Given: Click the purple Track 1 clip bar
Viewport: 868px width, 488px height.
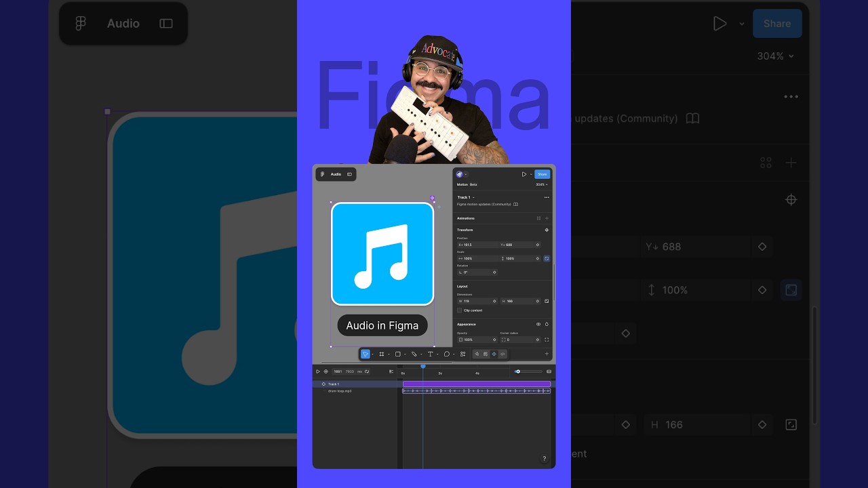Looking at the screenshot, I should 477,384.
